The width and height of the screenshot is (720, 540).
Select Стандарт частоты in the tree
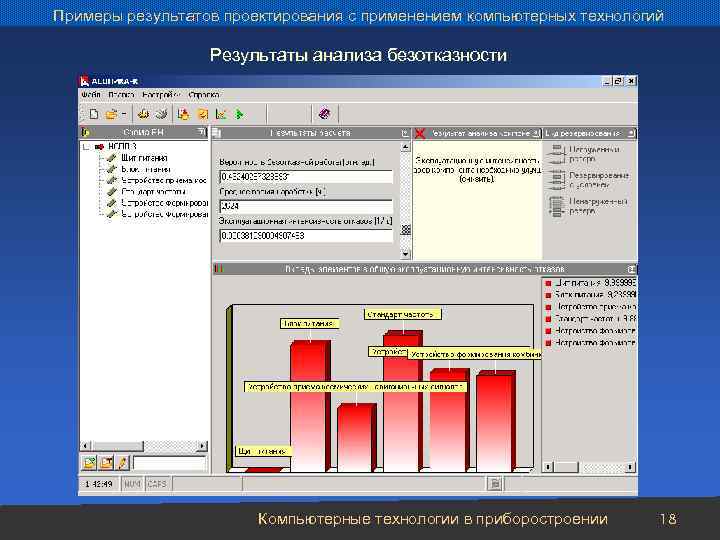153,191
